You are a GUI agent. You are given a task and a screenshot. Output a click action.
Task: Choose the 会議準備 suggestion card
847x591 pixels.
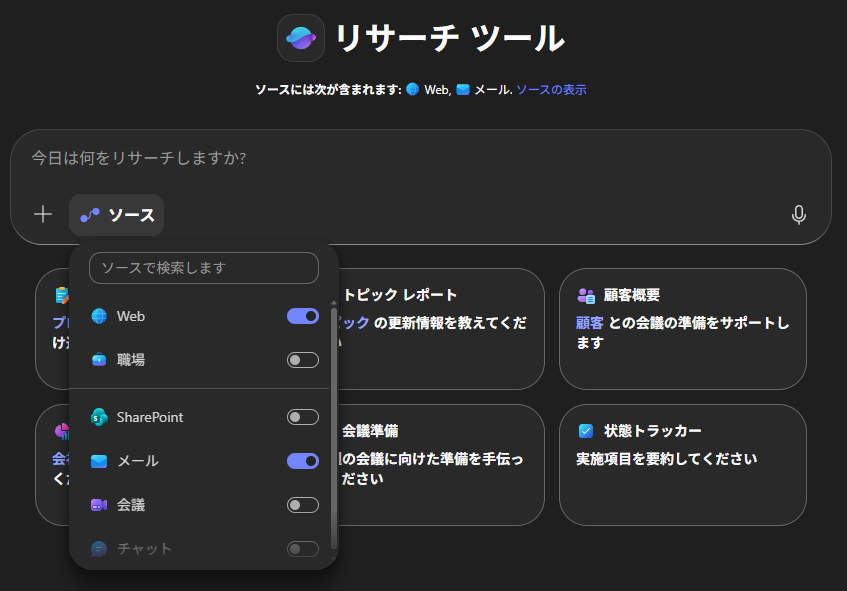[440, 464]
